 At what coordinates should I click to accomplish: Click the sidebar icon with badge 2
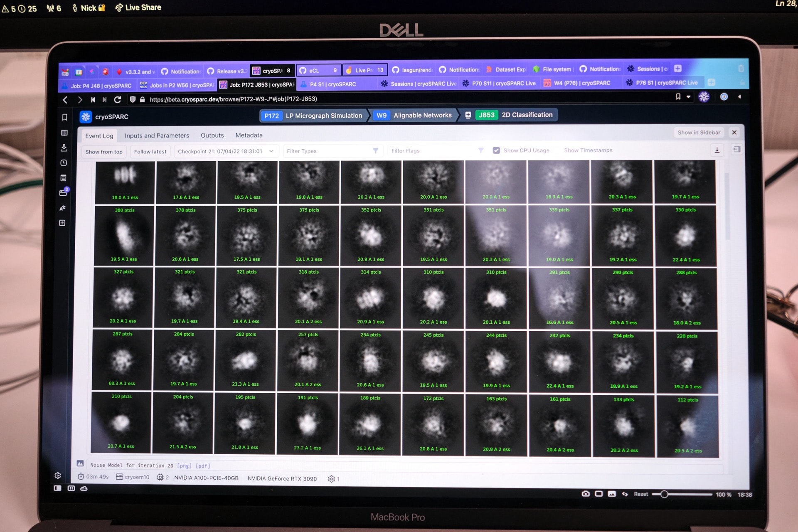coord(63,192)
